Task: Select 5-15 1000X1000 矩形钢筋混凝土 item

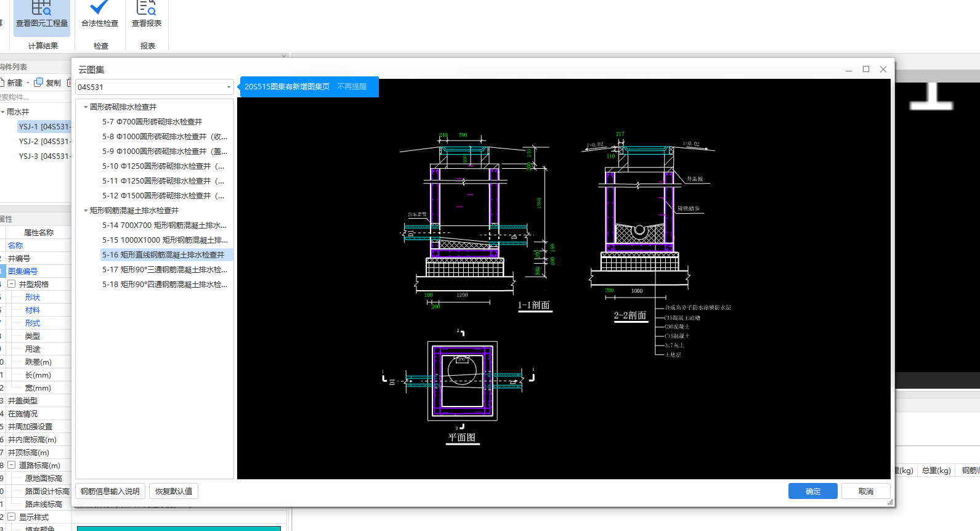Action: coord(165,240)
